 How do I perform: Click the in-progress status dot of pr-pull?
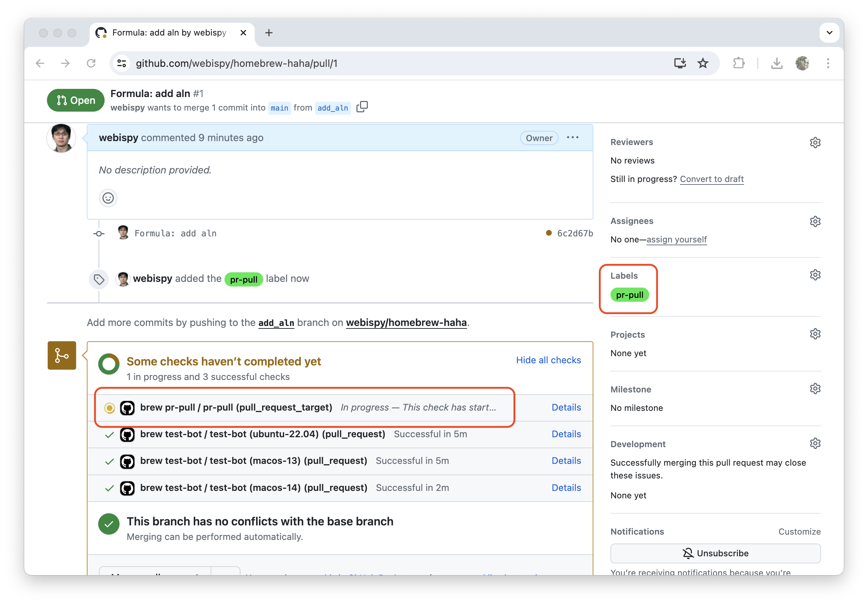(x=109, y=408)
